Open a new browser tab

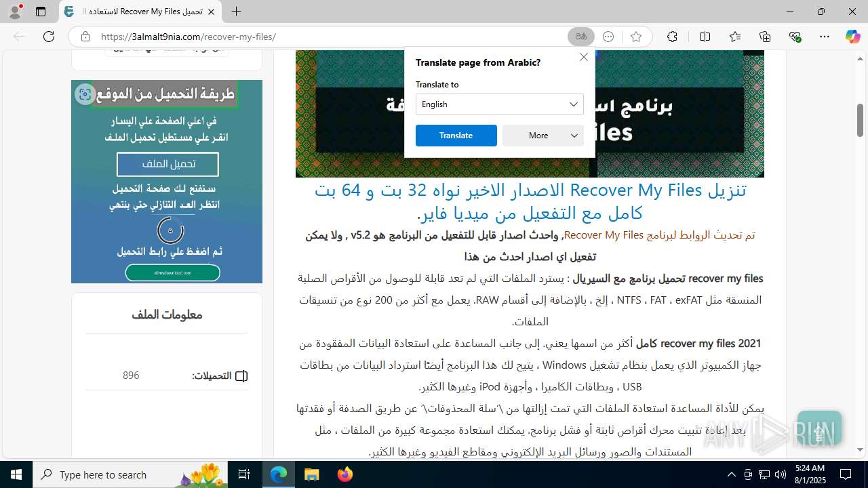[236, 12]
